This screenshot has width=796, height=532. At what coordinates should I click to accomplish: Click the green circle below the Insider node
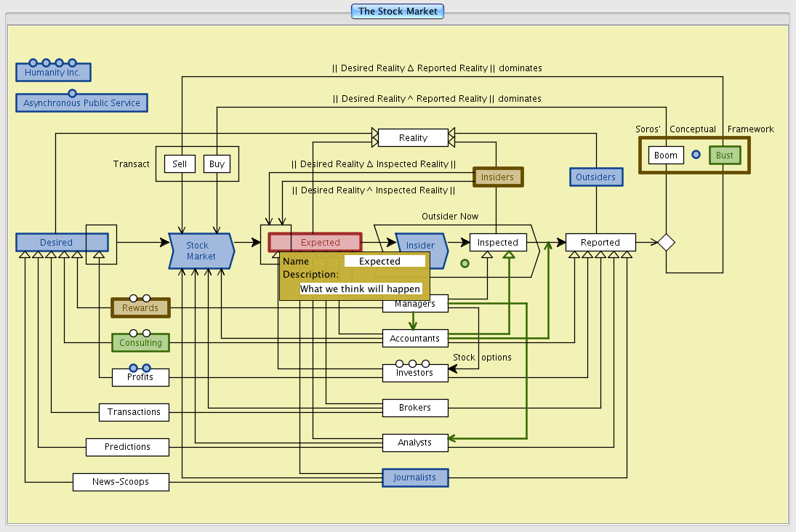pyautogui.click(x=465, y=264)
